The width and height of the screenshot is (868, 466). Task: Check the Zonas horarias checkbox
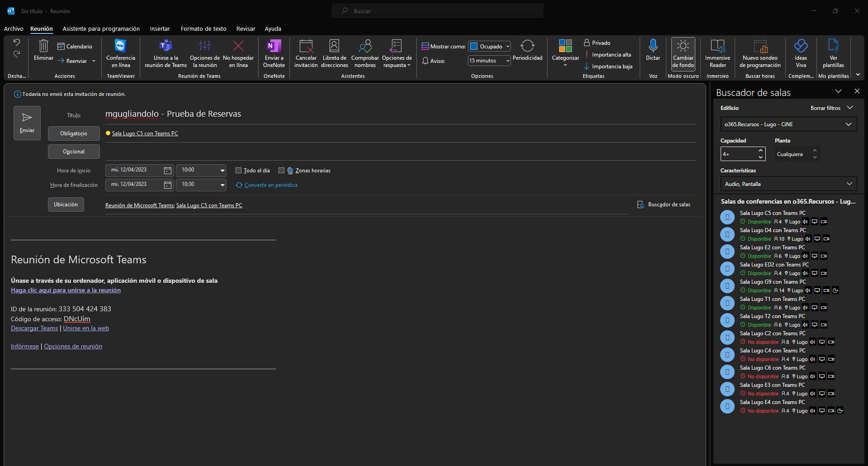click(x=281, y=171)
